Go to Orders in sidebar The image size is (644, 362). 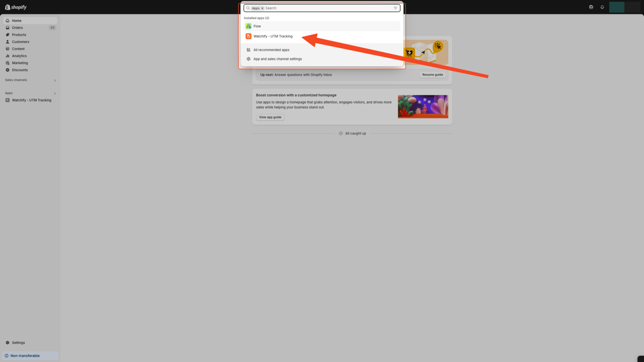[17, 28]
